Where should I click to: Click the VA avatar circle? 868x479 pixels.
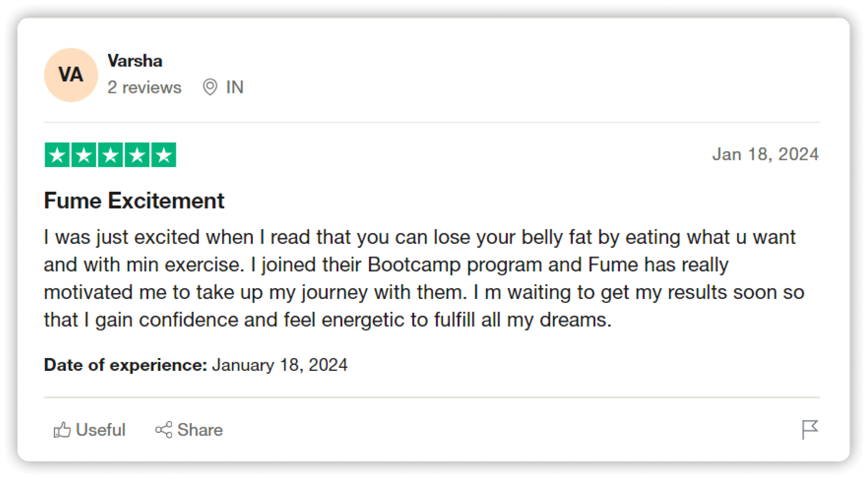71,75
